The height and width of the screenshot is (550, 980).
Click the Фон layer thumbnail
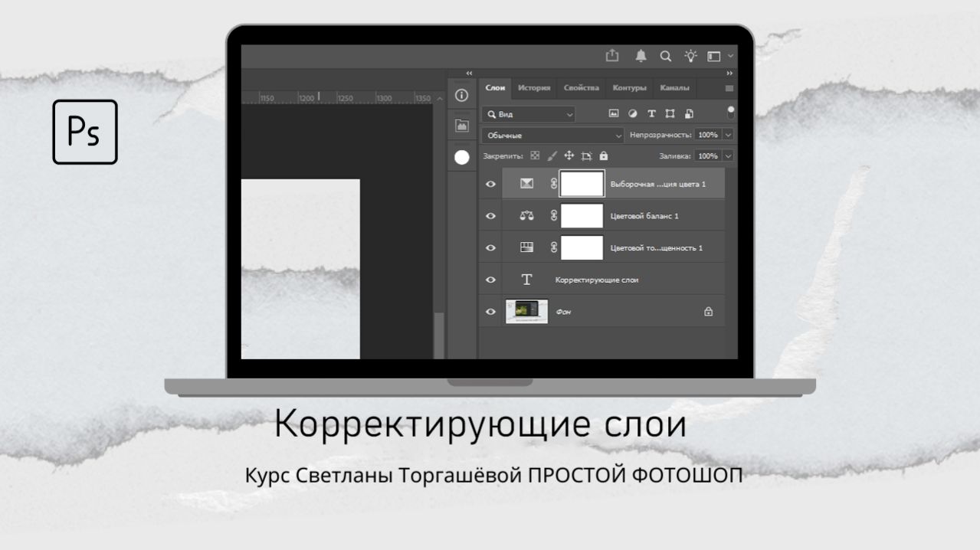(527, 312)
